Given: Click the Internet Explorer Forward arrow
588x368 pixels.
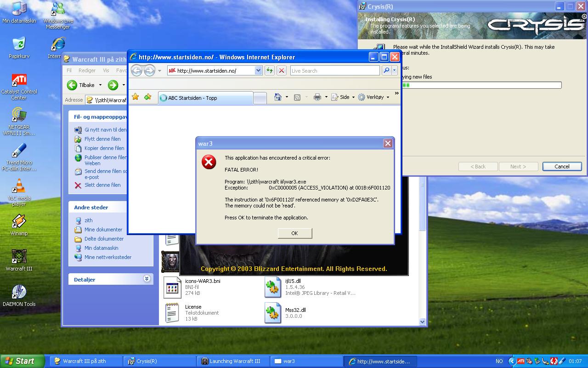Looking at the screenshot, I should [x=149, y=70].
